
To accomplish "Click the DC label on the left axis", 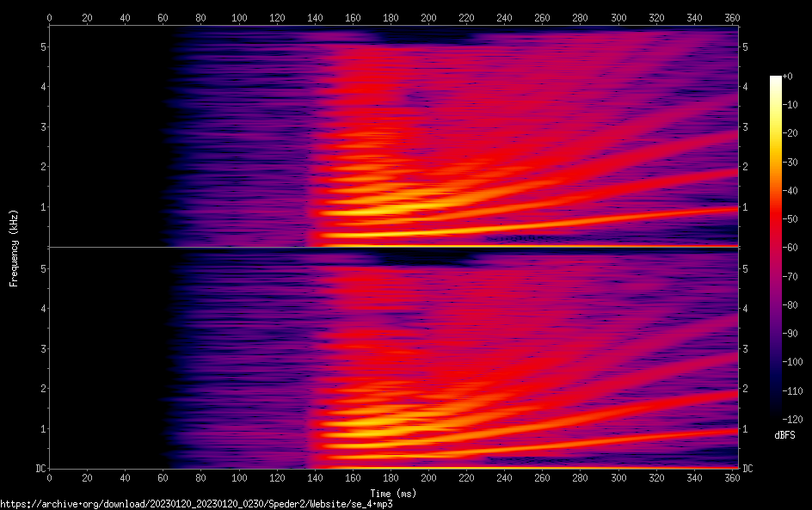I will tap(39, 469).
